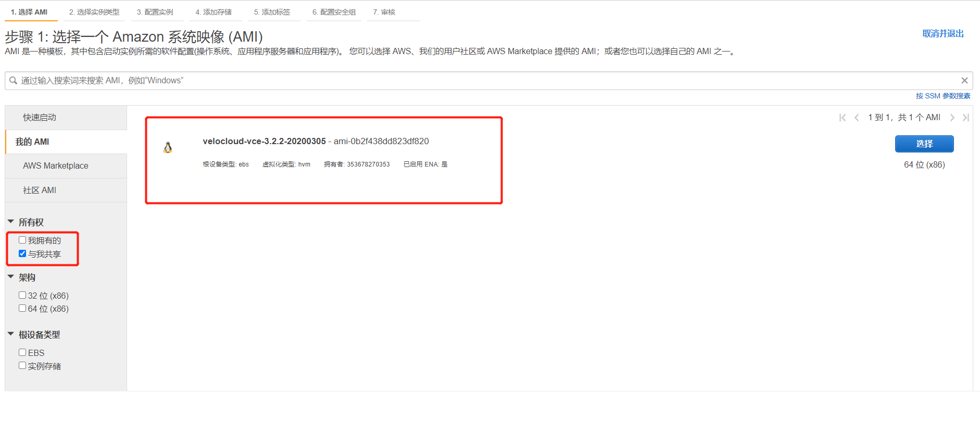The image size is (980, 421).
Task: Click the pagination text 1 到 1，共 1 个 AMI
Action: [904, 118]
